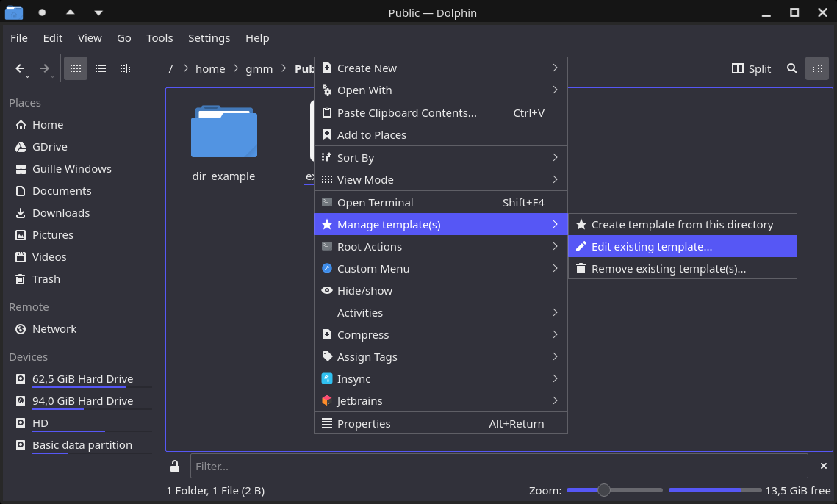Click the titlebar keep-below down arrow
837x504 pixels.
(98, 12)
